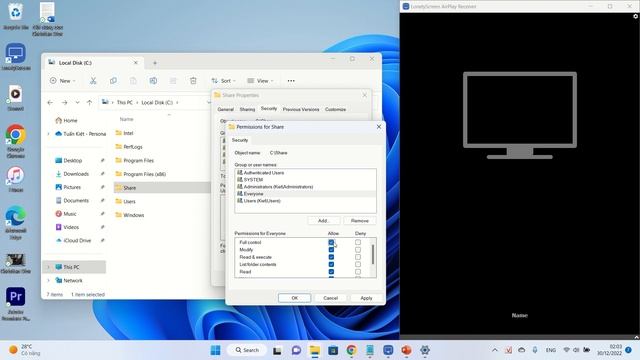Click the Copy icon in Explorer toolbar
Screen dimensions: 640x360
(x=113, y=81)
